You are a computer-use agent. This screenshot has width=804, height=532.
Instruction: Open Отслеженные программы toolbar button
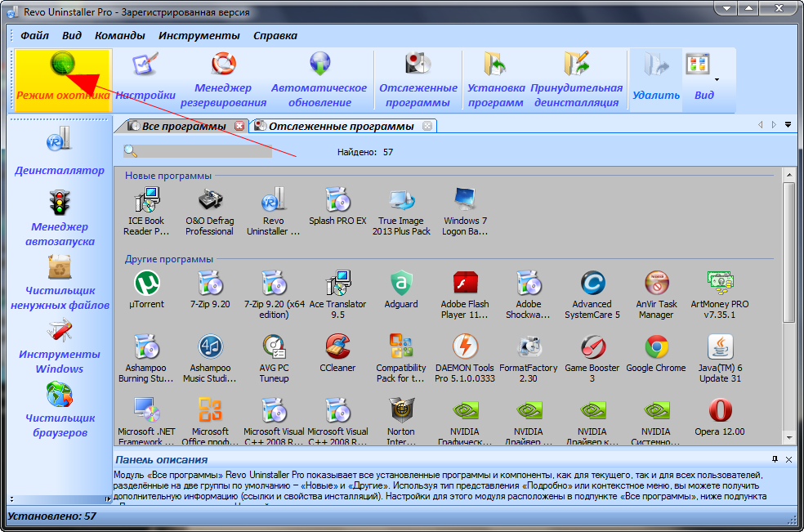point(418,80)
